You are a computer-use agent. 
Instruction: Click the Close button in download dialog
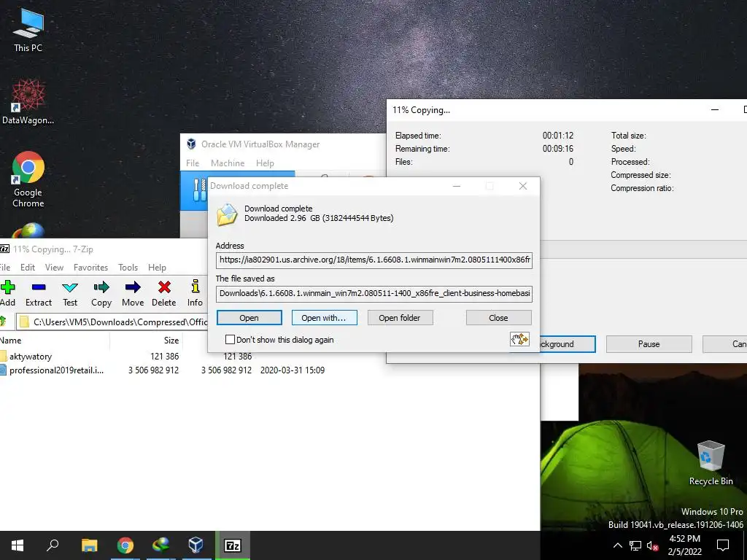[x=498, y=318]
